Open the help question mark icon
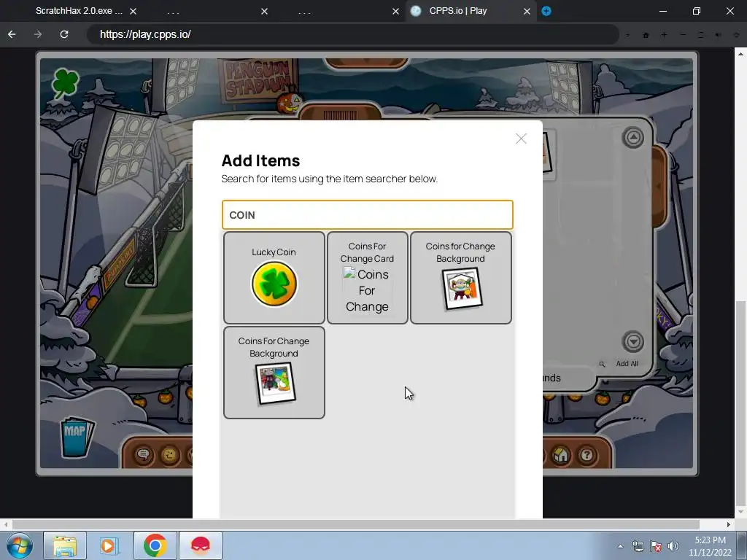The width and height of the screenshot is (747, 560). click(587, 455)
